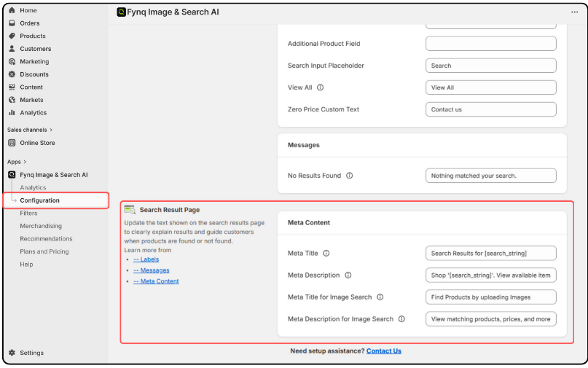
Task: Click the Content image icon
Action: (x=12, y=87)
